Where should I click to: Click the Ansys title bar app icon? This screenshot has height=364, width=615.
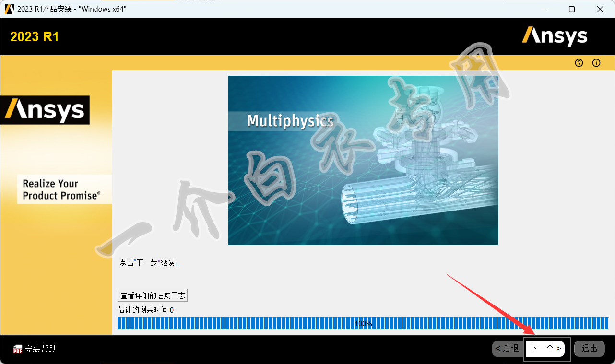point(9,9)
